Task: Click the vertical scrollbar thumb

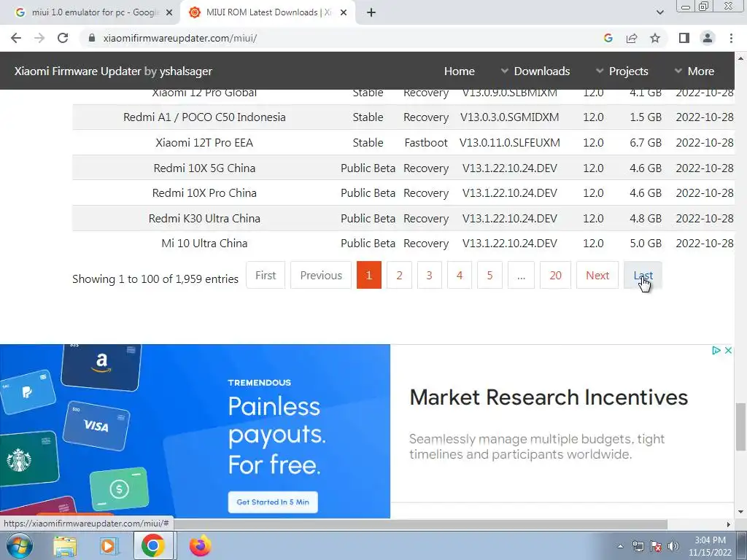Action: point(740,426)
